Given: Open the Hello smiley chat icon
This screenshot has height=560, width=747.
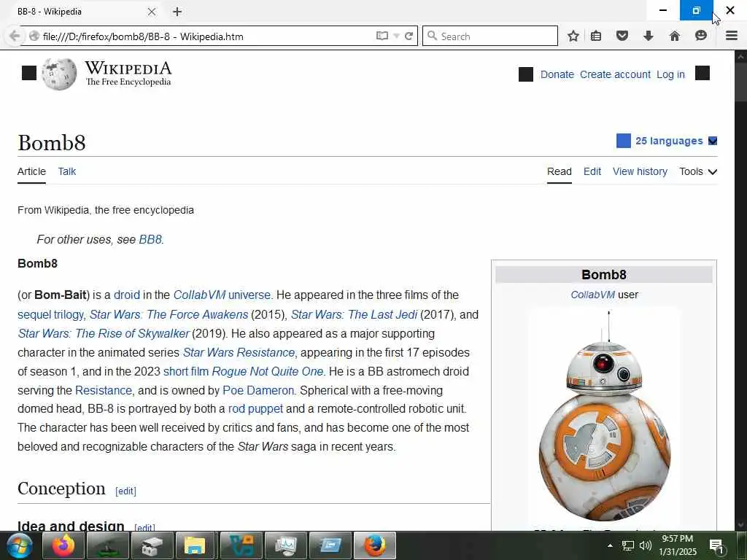Looking at the screenshot, I should point(701,36).
